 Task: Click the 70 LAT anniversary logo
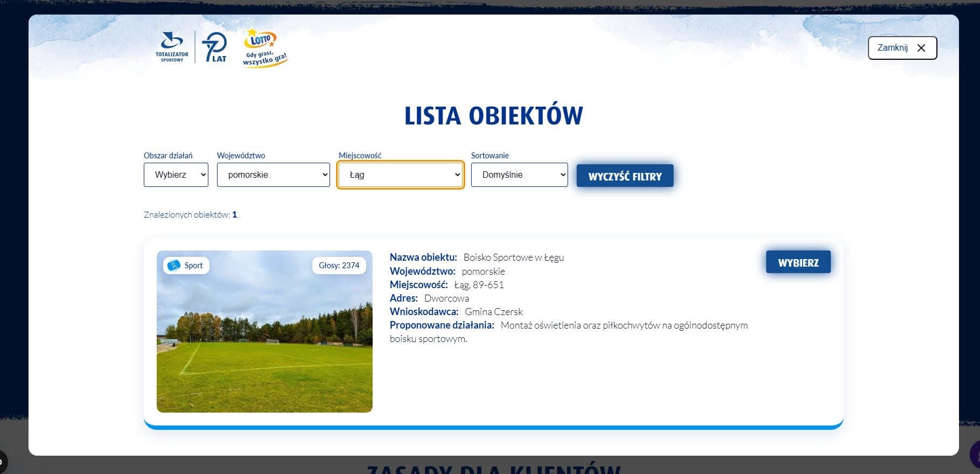[215, 47]
